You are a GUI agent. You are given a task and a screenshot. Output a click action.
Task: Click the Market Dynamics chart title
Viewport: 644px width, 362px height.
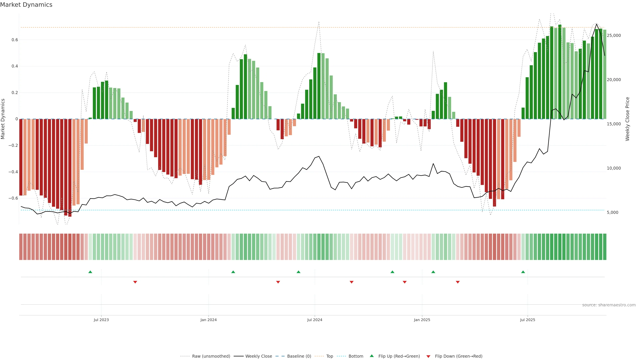click(x=26, y=5)
